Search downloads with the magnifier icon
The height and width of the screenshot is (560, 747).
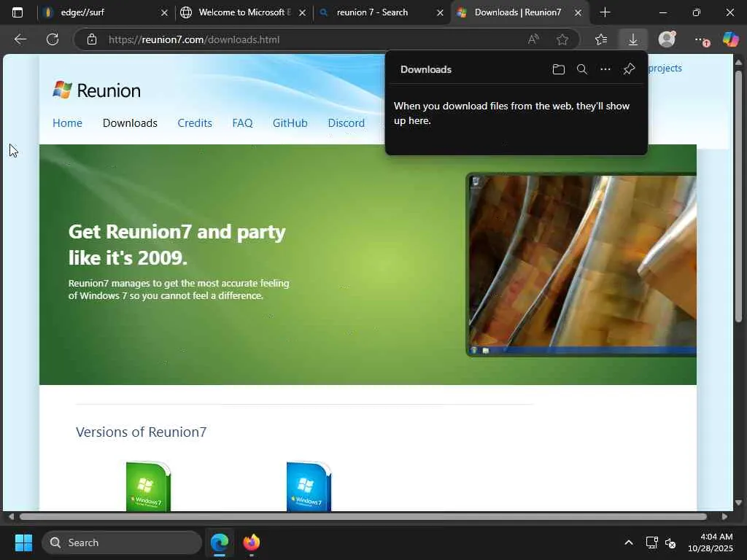[x=581, y=69]
